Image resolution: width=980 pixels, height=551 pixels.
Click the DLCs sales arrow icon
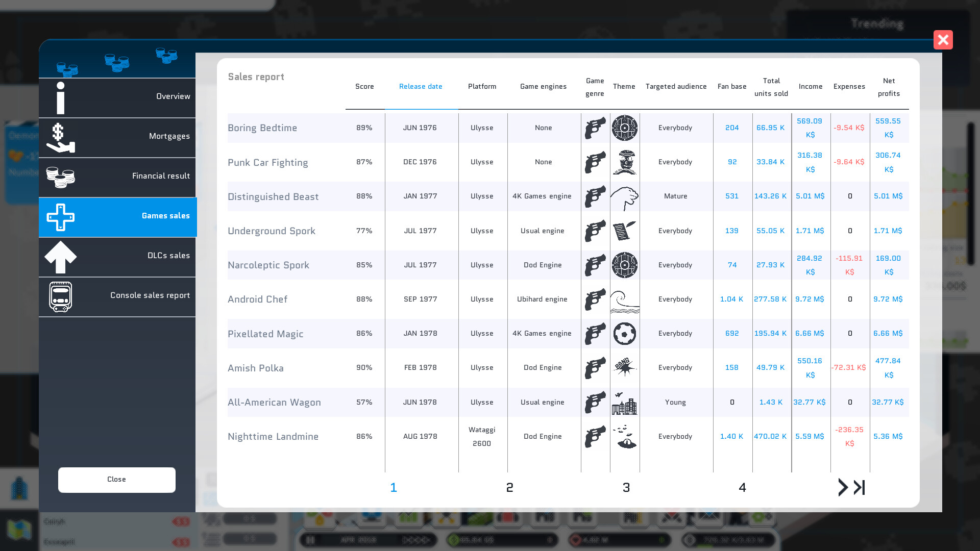tap(61, 257)
